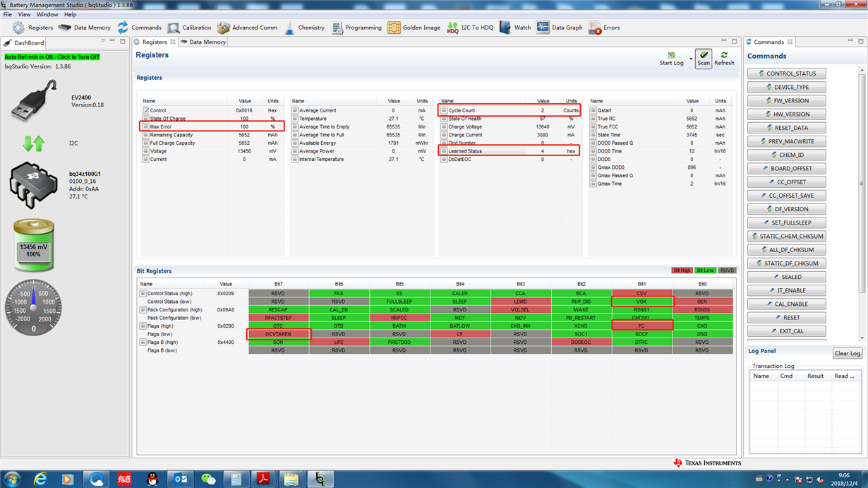Image resolution: width=868 pixels, height=488 pixels.
Task: Clear the transaction log with Clear Log
Action: point(847,353)
